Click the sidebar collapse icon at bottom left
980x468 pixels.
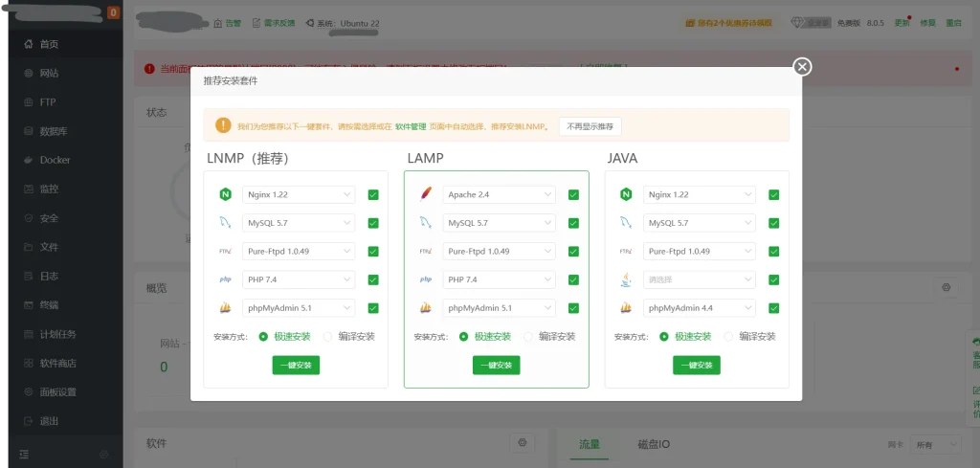pyautogui.click(x=24, y=455)
